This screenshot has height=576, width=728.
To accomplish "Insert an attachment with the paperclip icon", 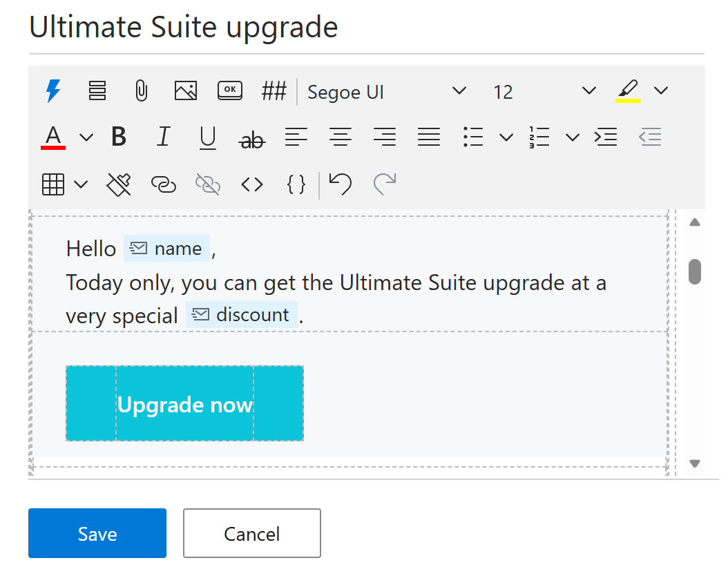I will [141, 90].
